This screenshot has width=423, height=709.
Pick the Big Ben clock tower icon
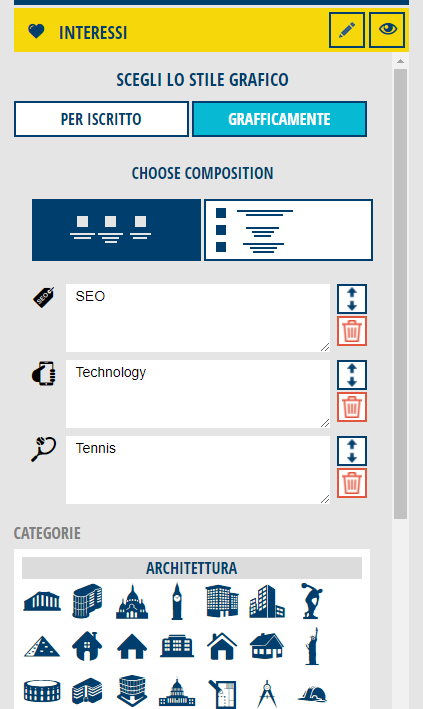coord(177,601)
